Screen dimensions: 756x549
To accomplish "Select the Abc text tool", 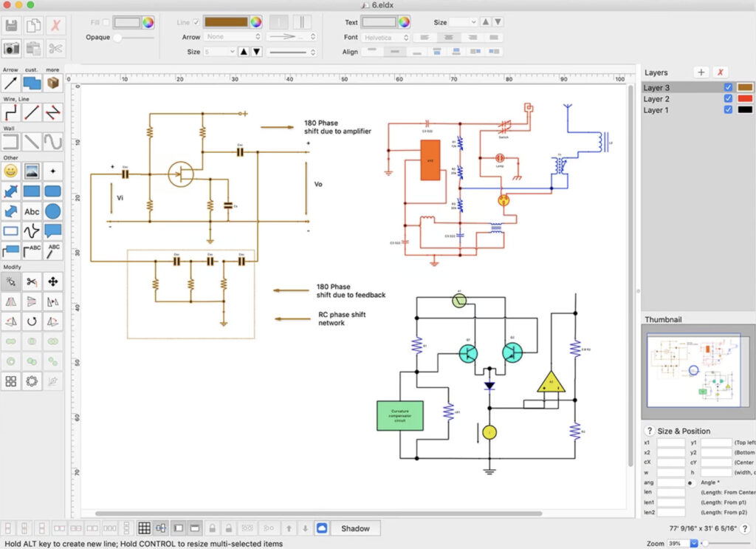I will [32, 211].
